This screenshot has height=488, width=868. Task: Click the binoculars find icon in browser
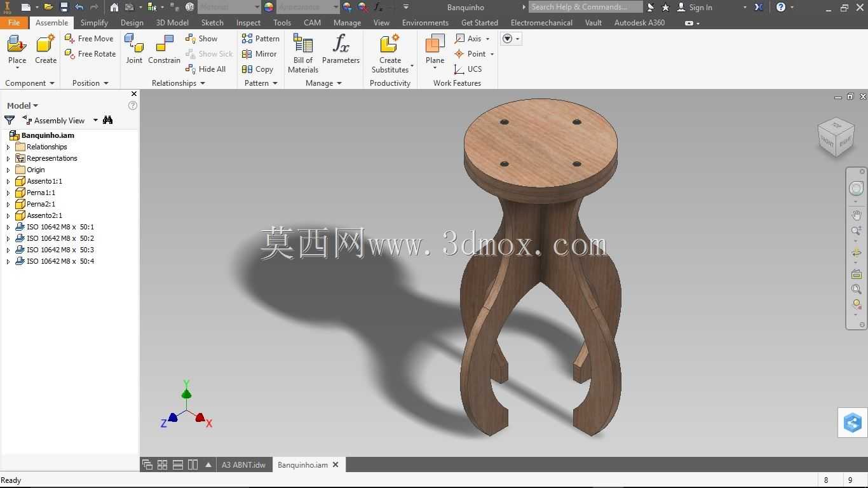tap(108, 120)
